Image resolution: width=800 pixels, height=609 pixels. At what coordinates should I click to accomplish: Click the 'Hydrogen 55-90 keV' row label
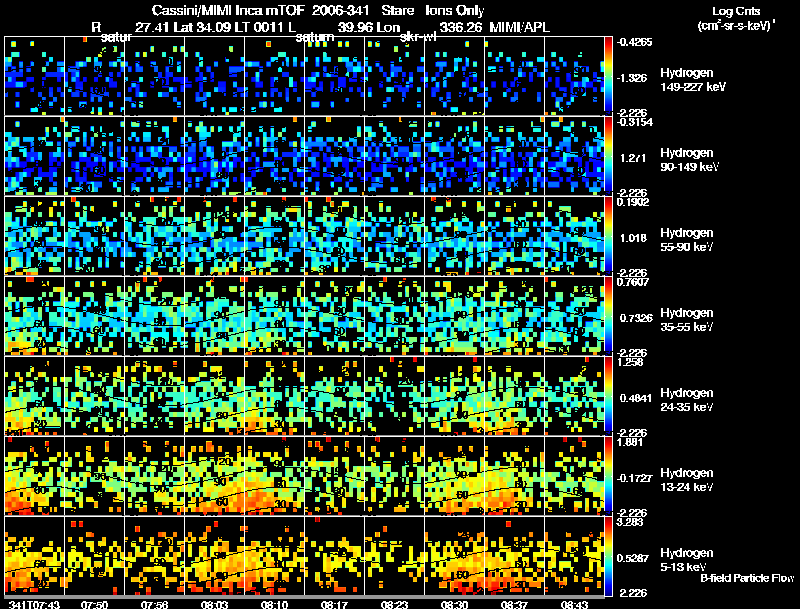[687, 240]
